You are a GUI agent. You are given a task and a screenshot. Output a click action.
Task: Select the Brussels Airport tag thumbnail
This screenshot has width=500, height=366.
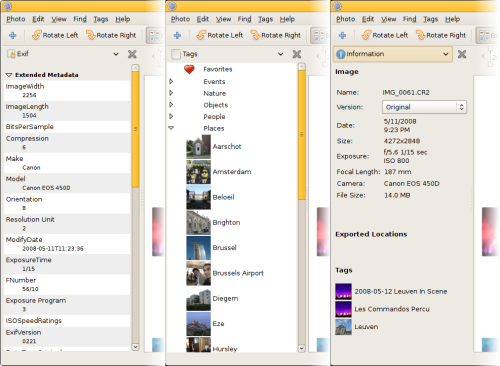click(199, 273)
